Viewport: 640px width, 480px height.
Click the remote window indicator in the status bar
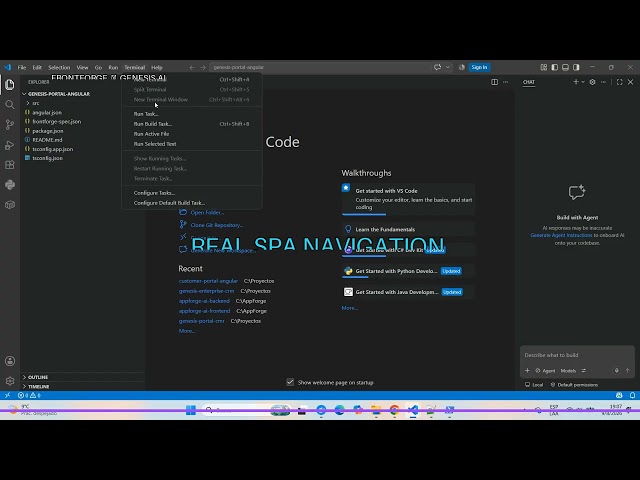pyautogui.click(x=7, y=395)
